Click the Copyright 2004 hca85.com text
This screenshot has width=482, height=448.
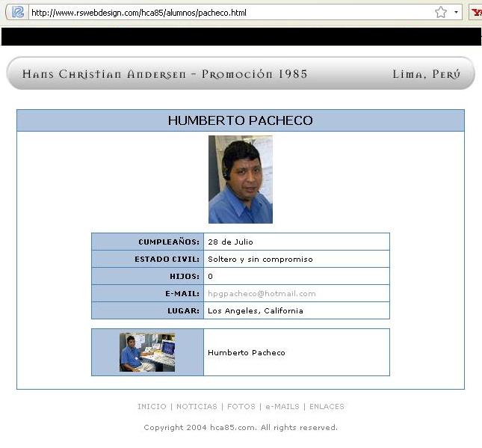click(241, 427)
